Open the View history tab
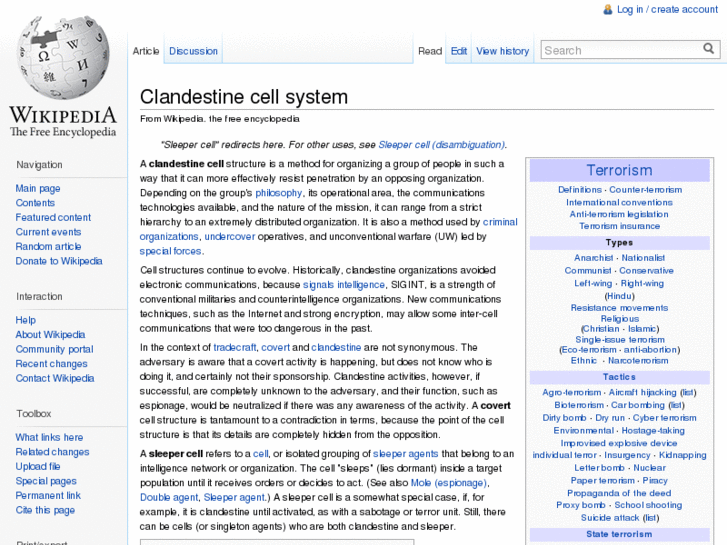This screenshot has height=545, width=727. point(503,51)
